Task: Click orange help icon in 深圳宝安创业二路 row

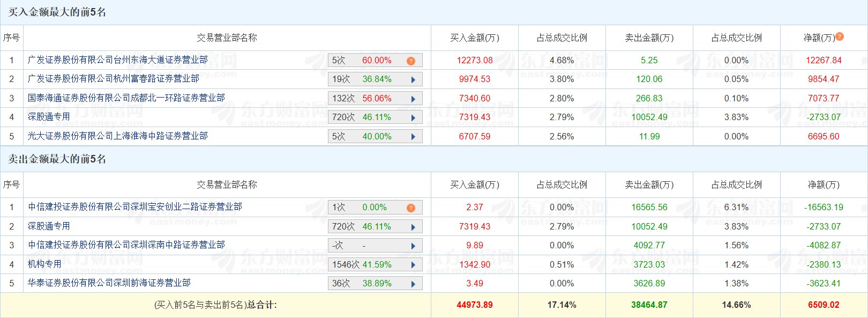Action: click(x=411, y=208)
